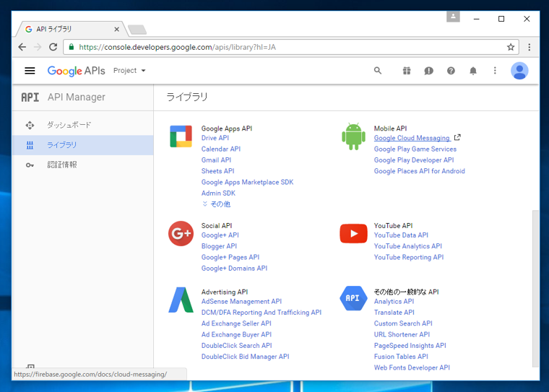Open 認証情報 in the sidebar
549x392 pixels.
click(83, 165)
